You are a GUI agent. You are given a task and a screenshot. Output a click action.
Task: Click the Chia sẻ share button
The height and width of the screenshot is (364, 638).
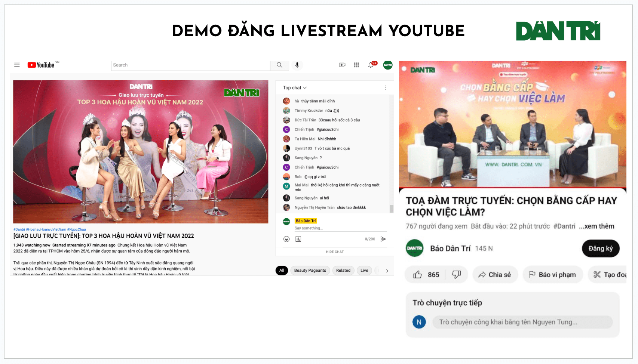[x=495, y=275]
